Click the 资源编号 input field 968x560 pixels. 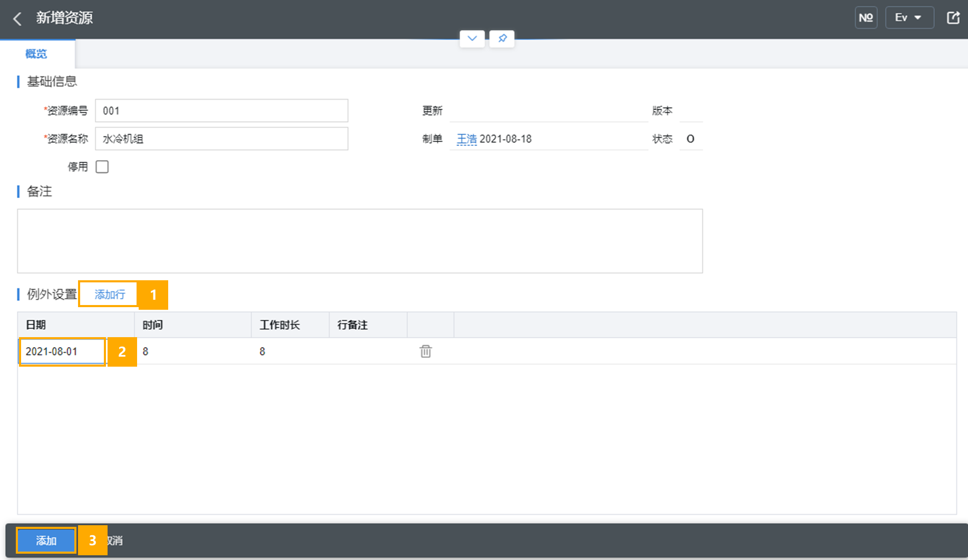pyautogui.click(x=221, y=111)
